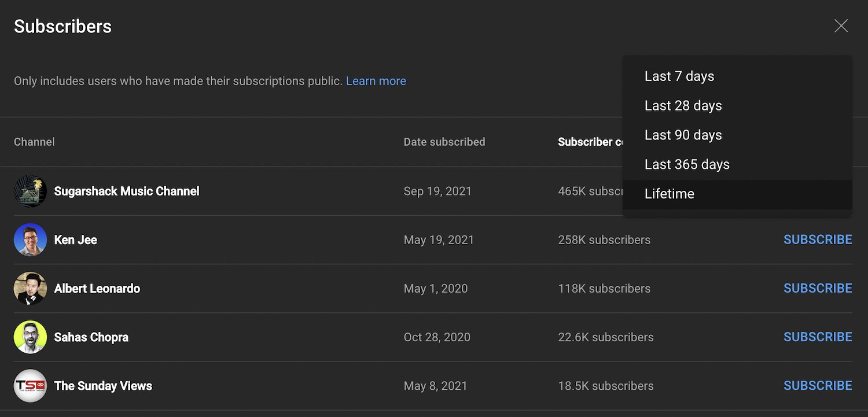Sort by the Subscriber count column header
This screenshot has width=868, height=417.
click(590, 142)
